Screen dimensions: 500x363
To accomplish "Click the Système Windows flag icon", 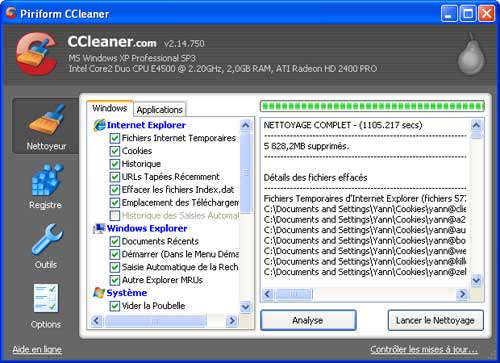I will click(x=99, y=293).
